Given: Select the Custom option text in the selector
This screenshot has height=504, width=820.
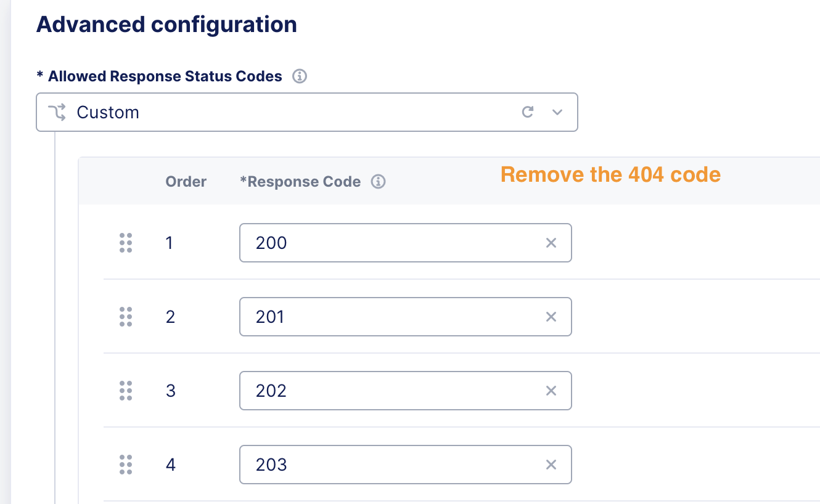Looking at the screenshot, I should click(107, 112).
